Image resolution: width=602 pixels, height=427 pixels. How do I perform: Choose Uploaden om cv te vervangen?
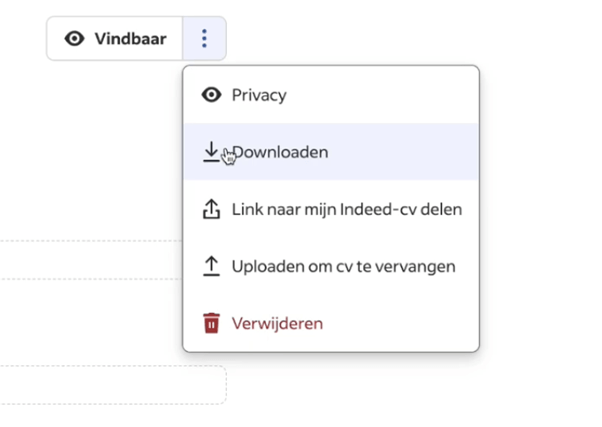click(343, 267)
